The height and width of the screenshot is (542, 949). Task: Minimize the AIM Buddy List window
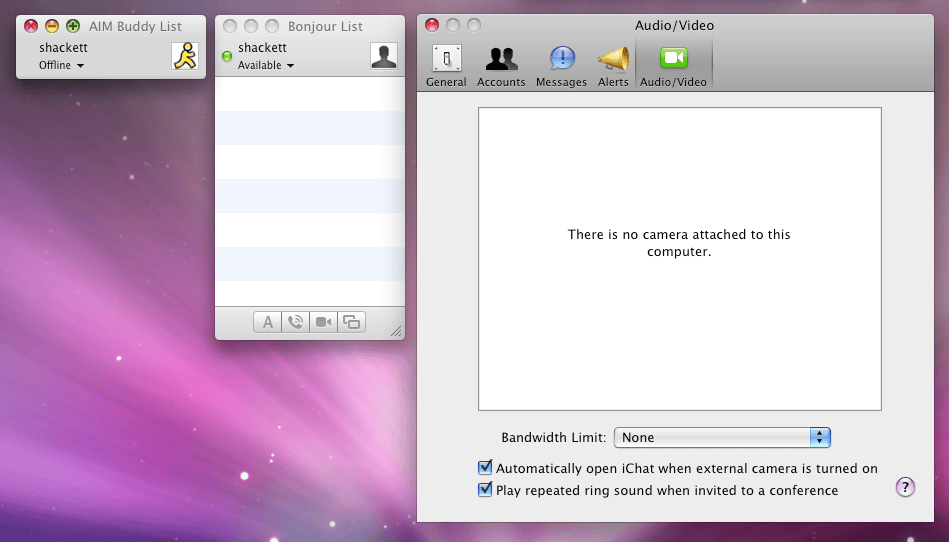click(x=52, y=26)
